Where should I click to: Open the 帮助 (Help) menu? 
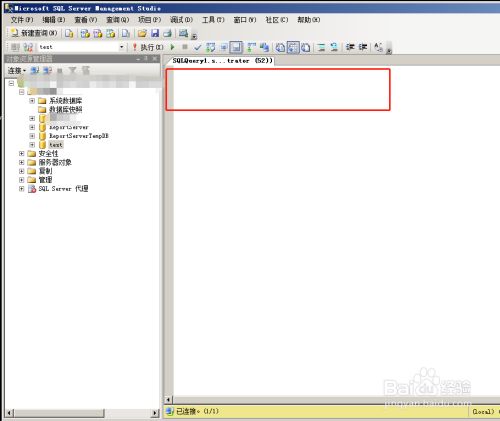point(309,20)
